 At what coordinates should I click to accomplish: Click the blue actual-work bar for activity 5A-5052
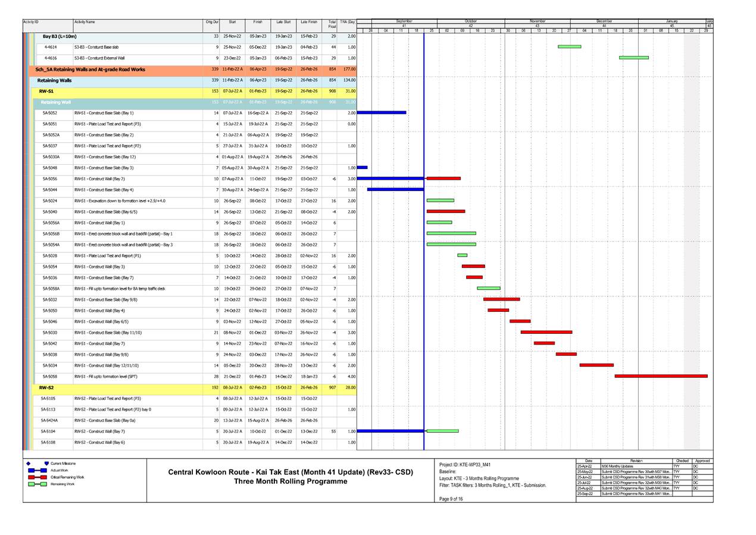coord(381,112)
